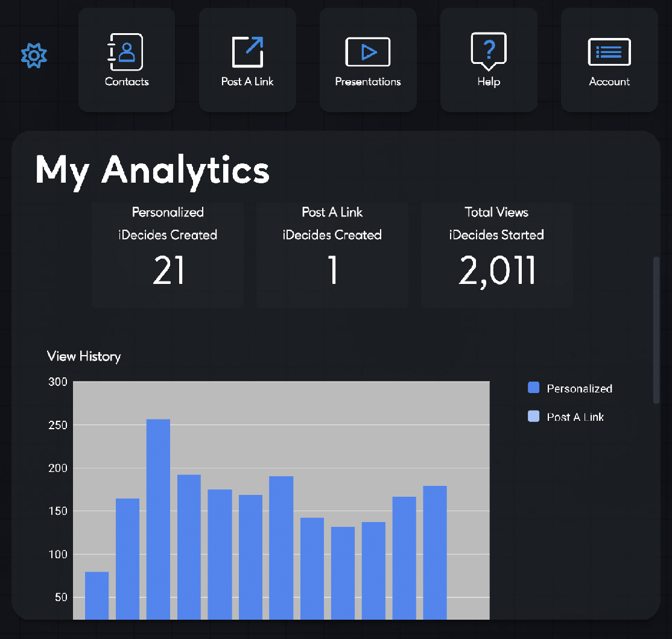The height and width of the screenshot is (639, 672).
Task: Click the blue settings gear icon
Action: tap(34, 55)
